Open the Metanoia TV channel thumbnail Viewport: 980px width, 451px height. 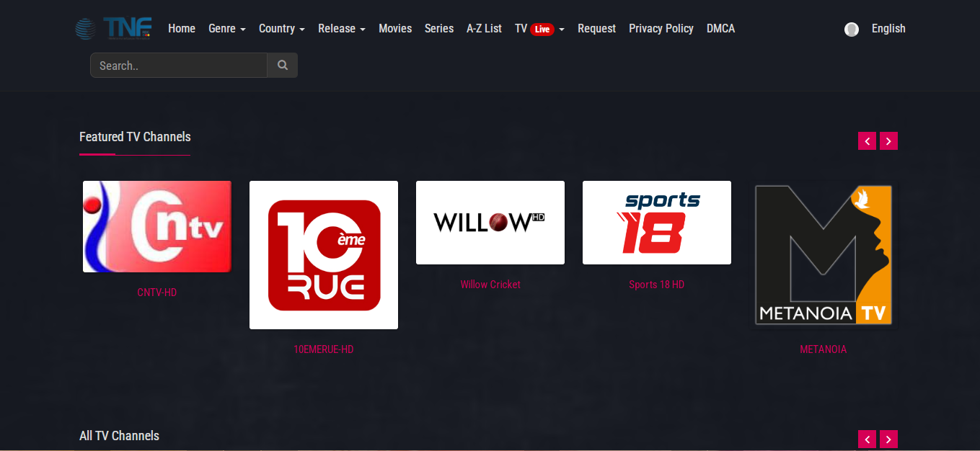coord(824,255)
